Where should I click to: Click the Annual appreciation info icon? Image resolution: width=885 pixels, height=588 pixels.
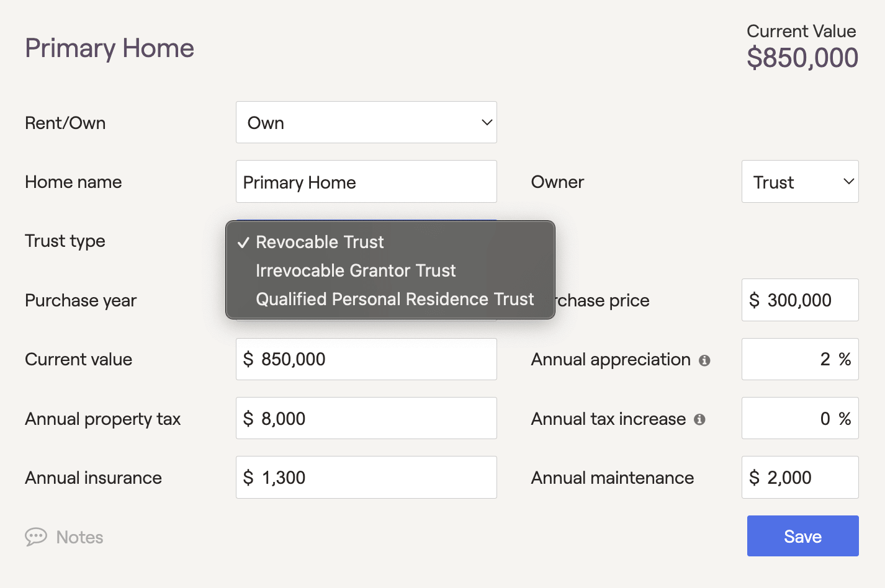704,360
